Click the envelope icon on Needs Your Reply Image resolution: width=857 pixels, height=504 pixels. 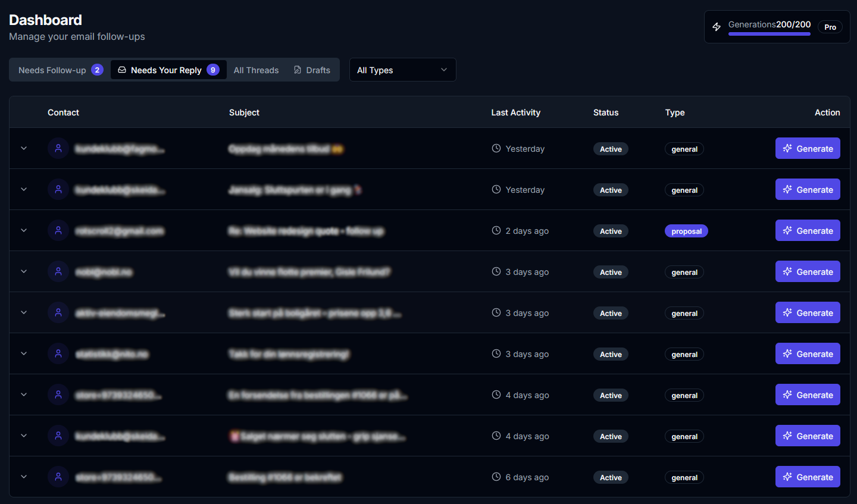tap(122, 70)
